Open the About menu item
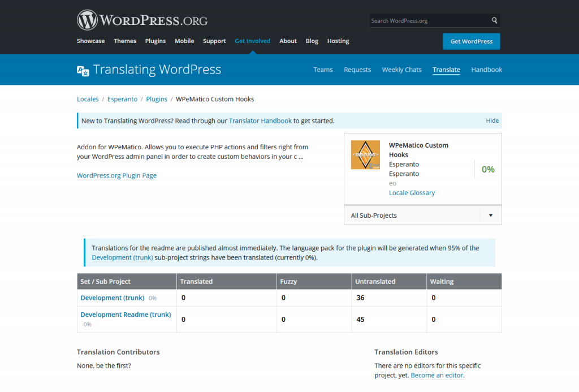 [x=288, y=41]
